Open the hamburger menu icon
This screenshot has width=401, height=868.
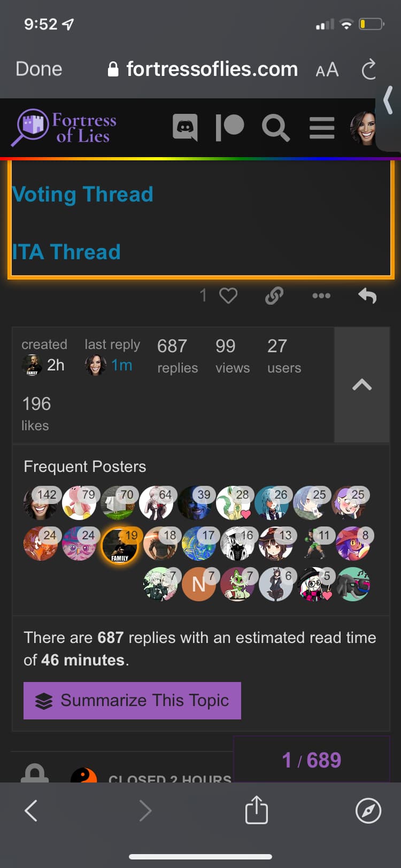click(322, 128)
